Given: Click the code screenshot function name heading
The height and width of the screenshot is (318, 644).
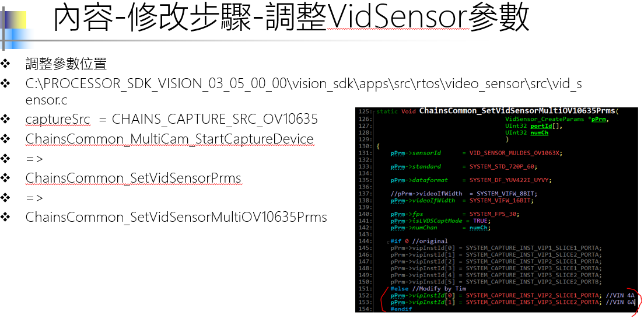Looking at the screenshot, I should point(517,111).
